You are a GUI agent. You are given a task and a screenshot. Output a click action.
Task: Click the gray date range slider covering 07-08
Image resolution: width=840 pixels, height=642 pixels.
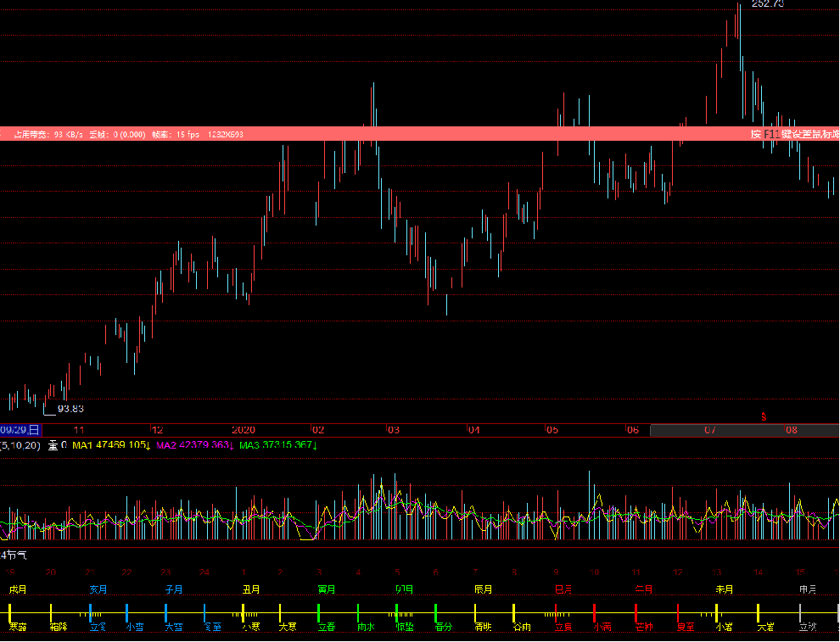(x=744, y=430)
